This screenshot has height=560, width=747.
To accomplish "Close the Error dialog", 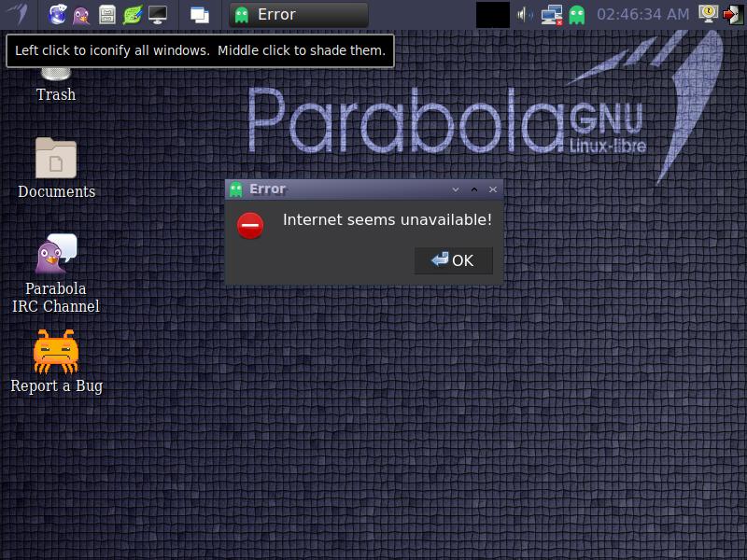I will click(x=493, y=189).
